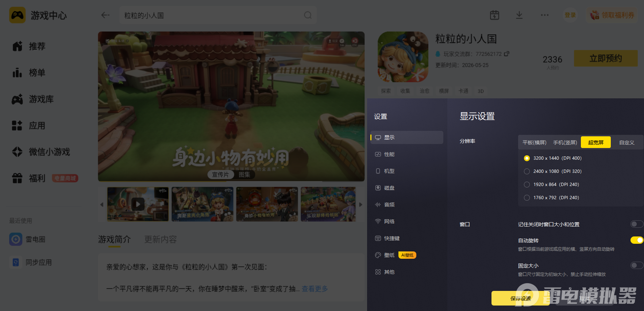Image resolution: width=644 pixels, height=311 pixels.
Task: Open 查看更多 link in description
Action: 315,289
